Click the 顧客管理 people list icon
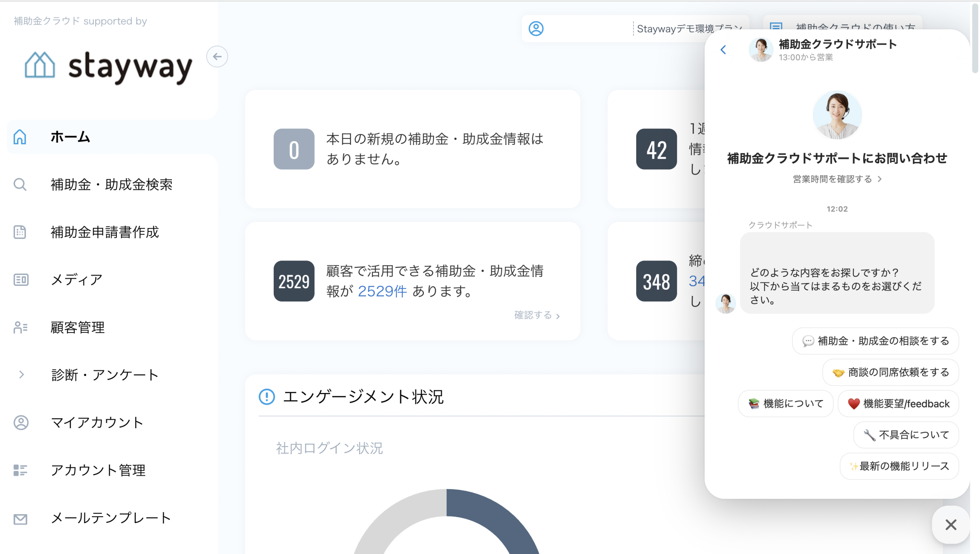The width and height of the screenshot is (980, 554). pyautogui.click(x=20, y=328)
